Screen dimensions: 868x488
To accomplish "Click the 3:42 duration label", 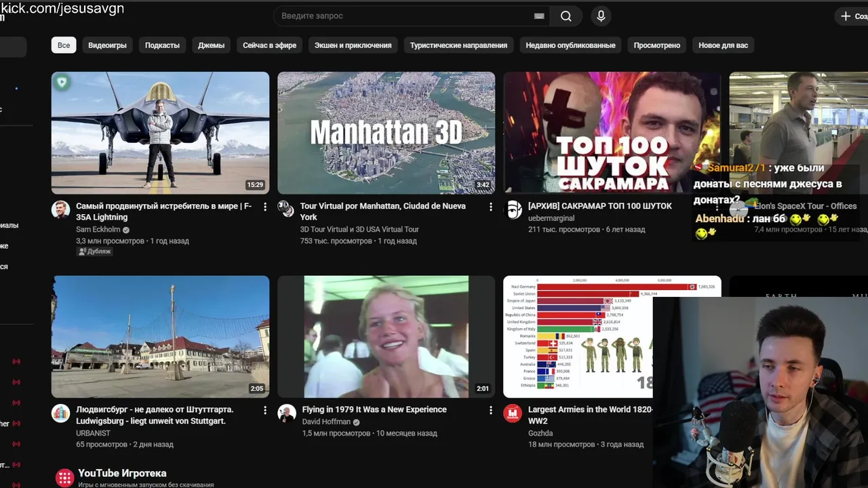I will pyautogui.click(x=483, y=185).
